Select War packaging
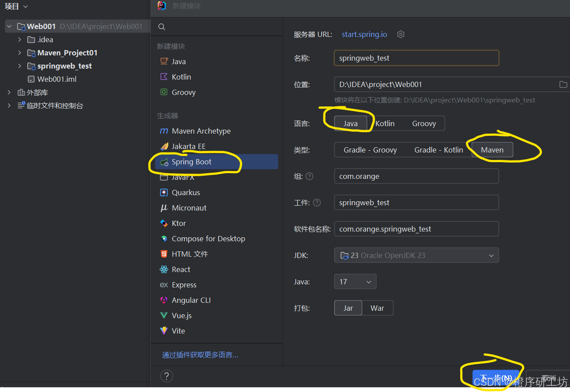The image size is (570, 392). [378, 308]
